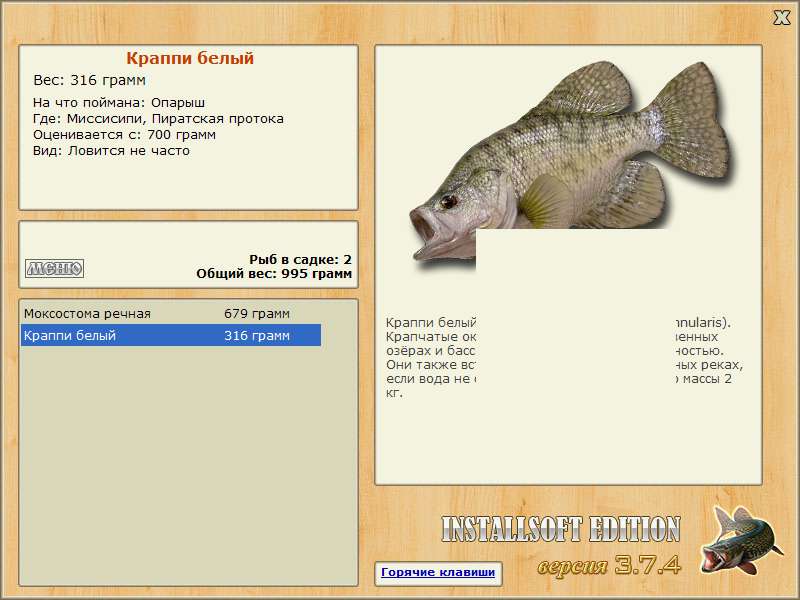Click the Вес: 316 грамм line

pyautogui.click(x=89, y=80)
